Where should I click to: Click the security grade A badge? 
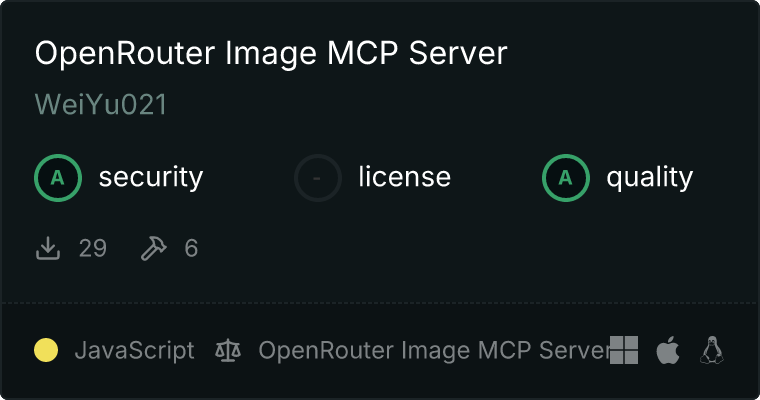point(58,178)
